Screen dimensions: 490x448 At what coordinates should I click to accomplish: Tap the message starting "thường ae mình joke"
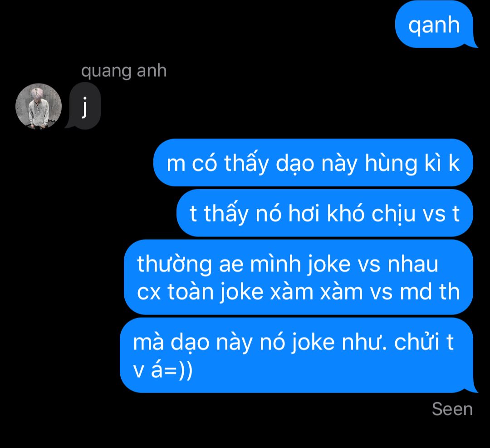(299, 277)
